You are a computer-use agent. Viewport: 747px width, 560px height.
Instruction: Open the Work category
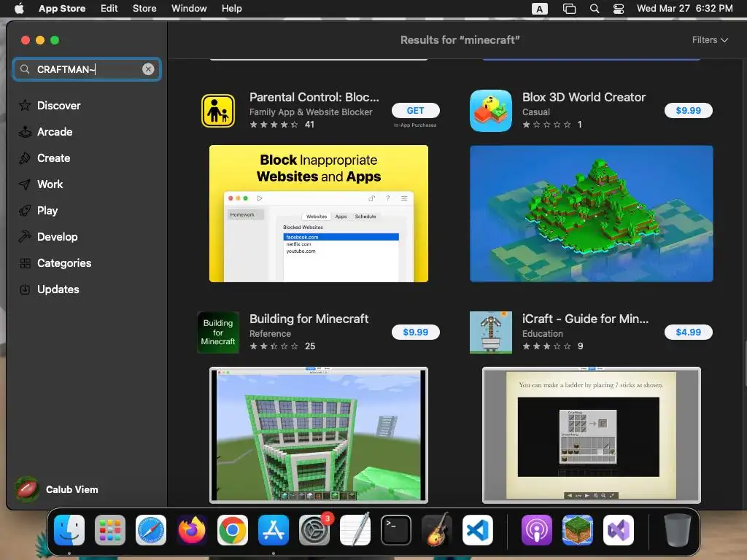tap(41, 184)
